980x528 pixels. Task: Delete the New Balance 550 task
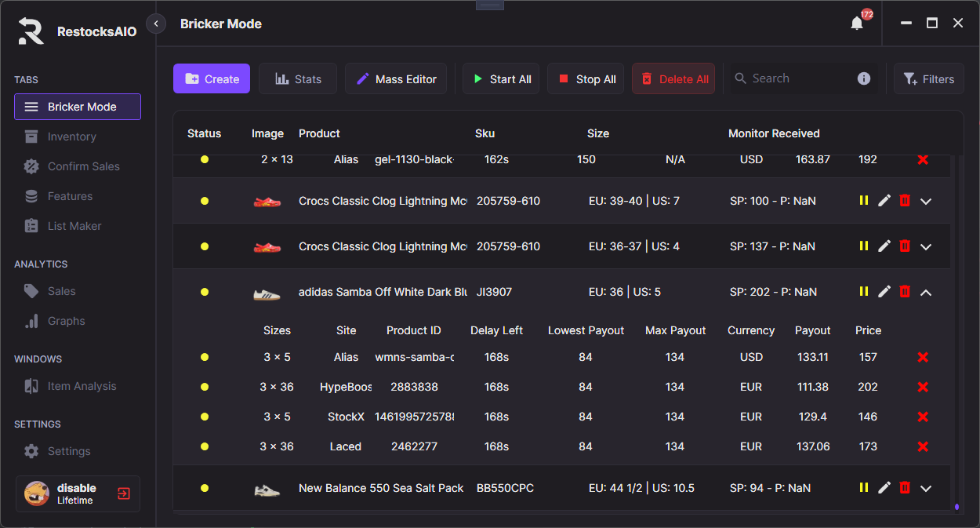[x=905, y=488]
